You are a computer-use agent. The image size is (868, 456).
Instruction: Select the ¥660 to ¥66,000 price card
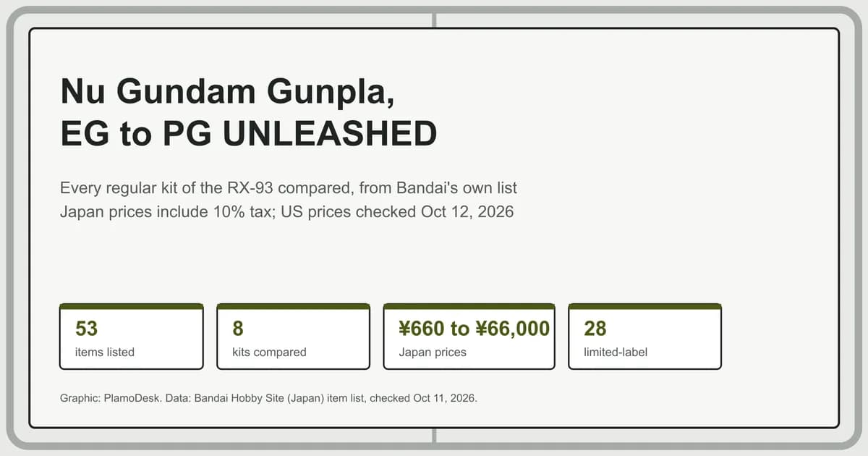[469, 337]
